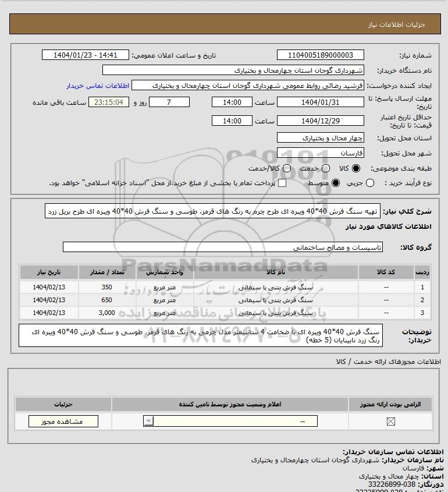This screenshot has width=448, height=492.
Task: Click the اطلاعات مجوزهای ارائه خدمت / کالا heading
Action: [388, 362]
